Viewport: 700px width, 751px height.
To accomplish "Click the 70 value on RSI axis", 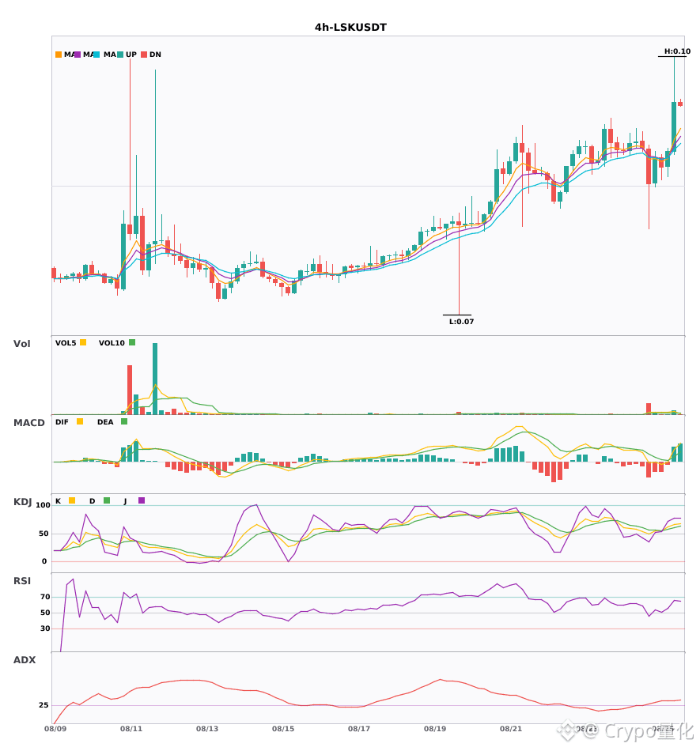I will (x=45, y=597).
